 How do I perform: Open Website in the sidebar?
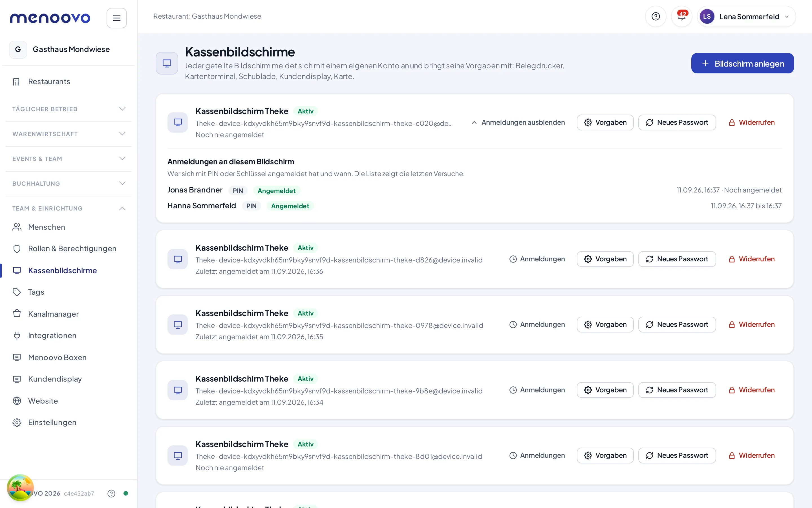pos(69,401)
